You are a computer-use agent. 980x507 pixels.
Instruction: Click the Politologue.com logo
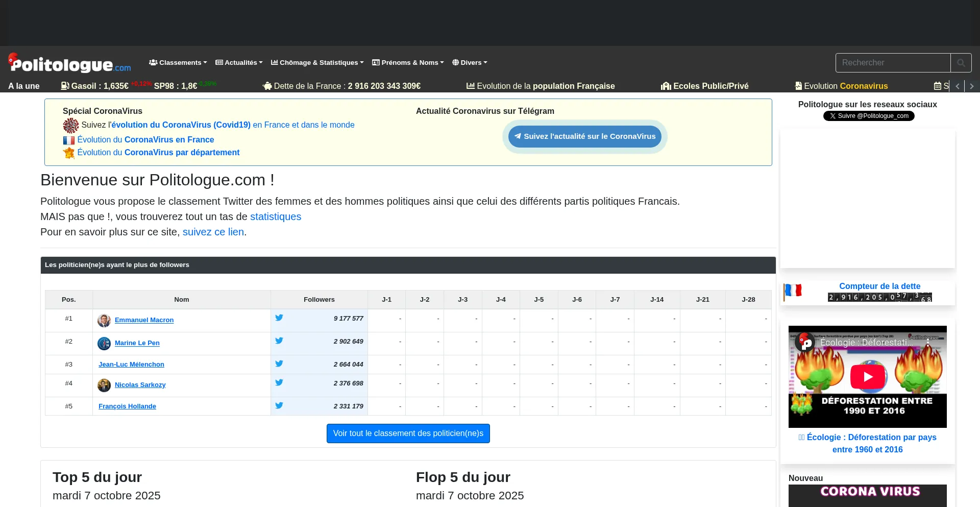pyautogui.click(x=70, y=63)
